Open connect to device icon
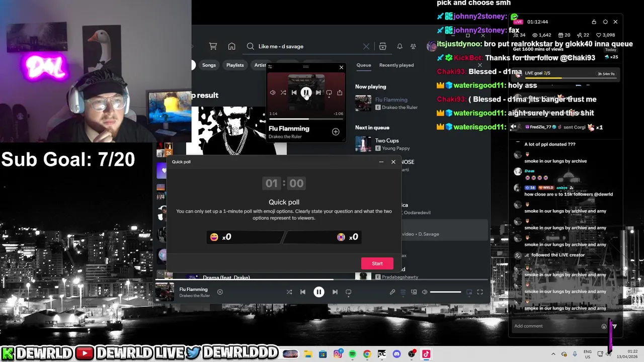Image resolution: width=644 pixels, height=362 pixels. tap(414, 292)
